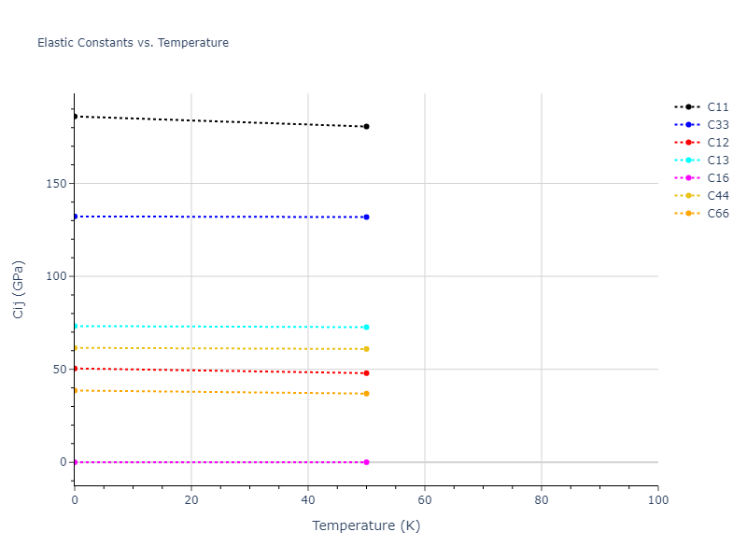Click the 'Cij (GPa)' y-axis title
747x560 pixels.
pos(19,289)
